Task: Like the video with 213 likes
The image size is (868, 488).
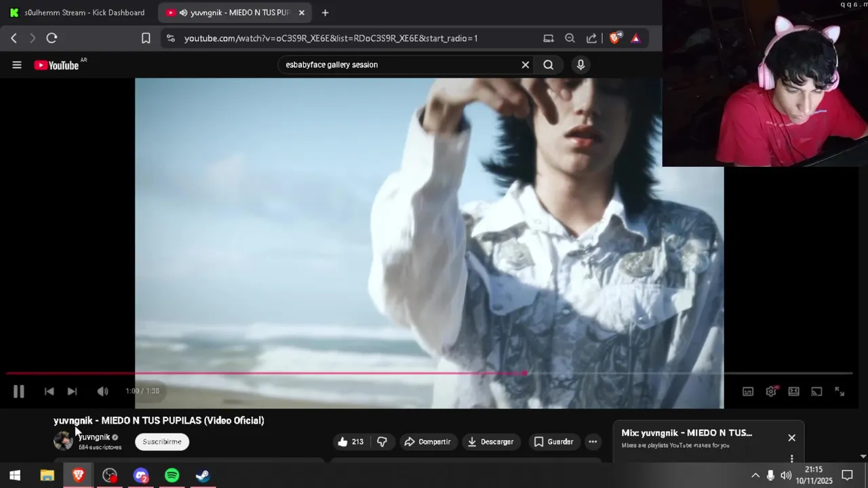Action: pyautogui.click(x=351, y=442)
